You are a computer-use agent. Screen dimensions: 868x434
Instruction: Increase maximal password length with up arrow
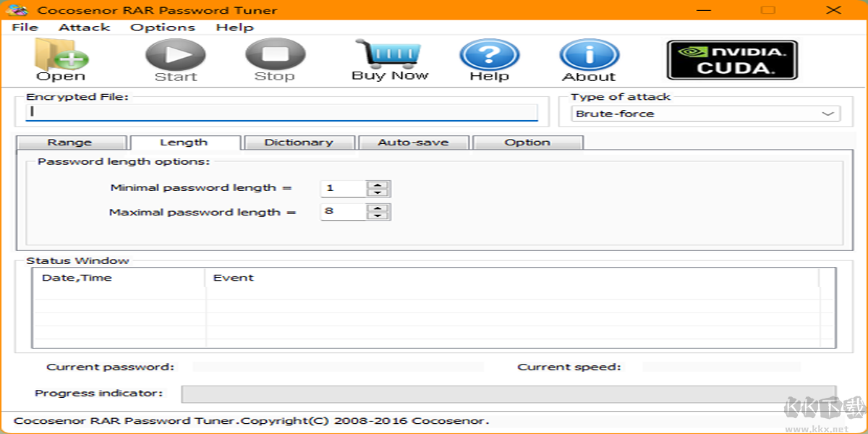coord(378,208)
